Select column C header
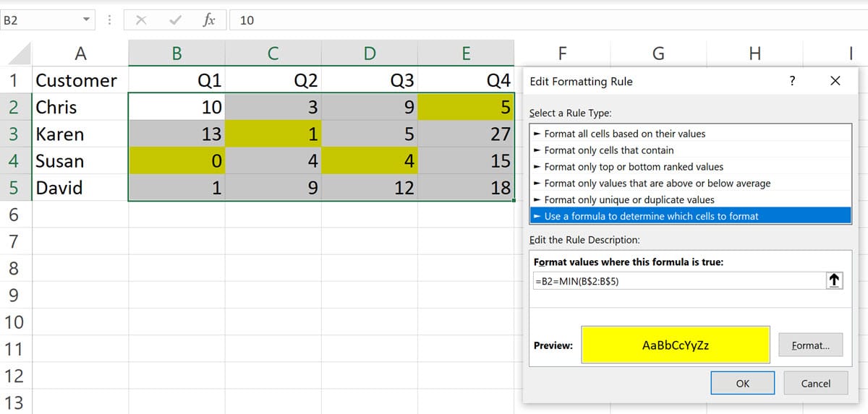The width and height of the screenshot is (868, 414). (273, 53)
